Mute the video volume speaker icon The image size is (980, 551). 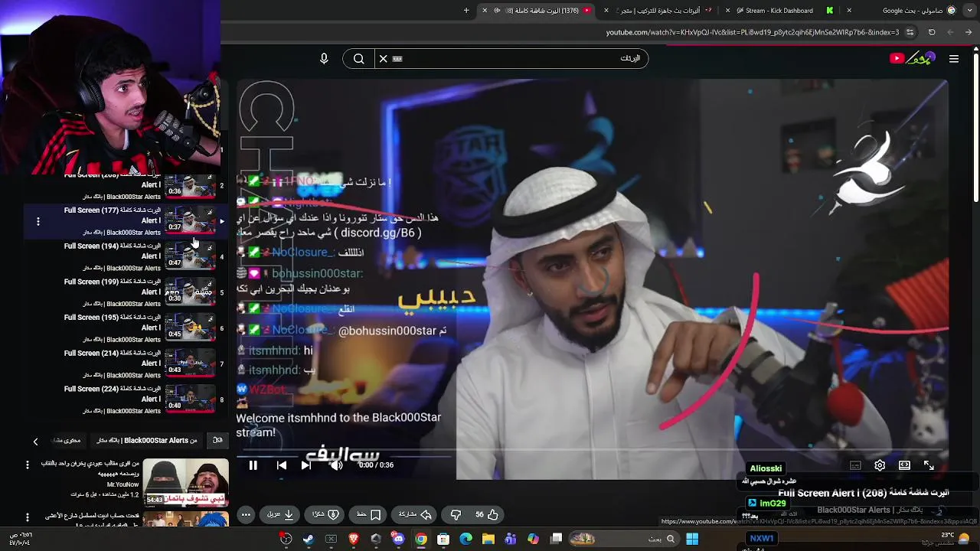coord(337,465)
